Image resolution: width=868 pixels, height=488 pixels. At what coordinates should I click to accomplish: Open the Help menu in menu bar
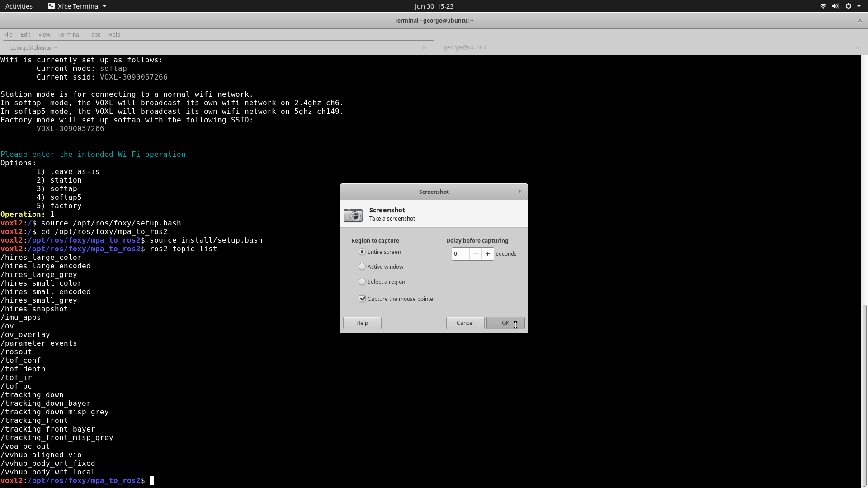click(114, 35)
